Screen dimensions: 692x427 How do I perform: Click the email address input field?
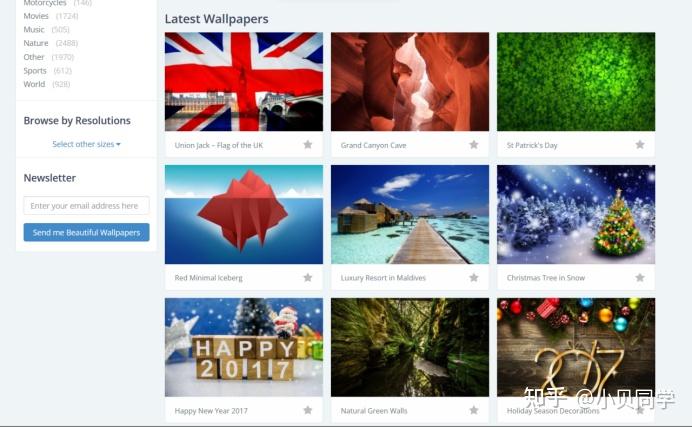(x=86, y=206)
